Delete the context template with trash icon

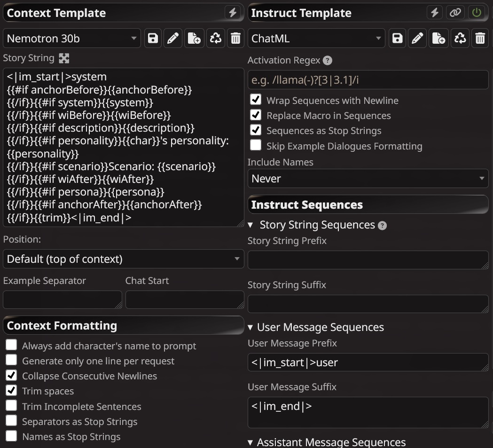pos(235,39)
